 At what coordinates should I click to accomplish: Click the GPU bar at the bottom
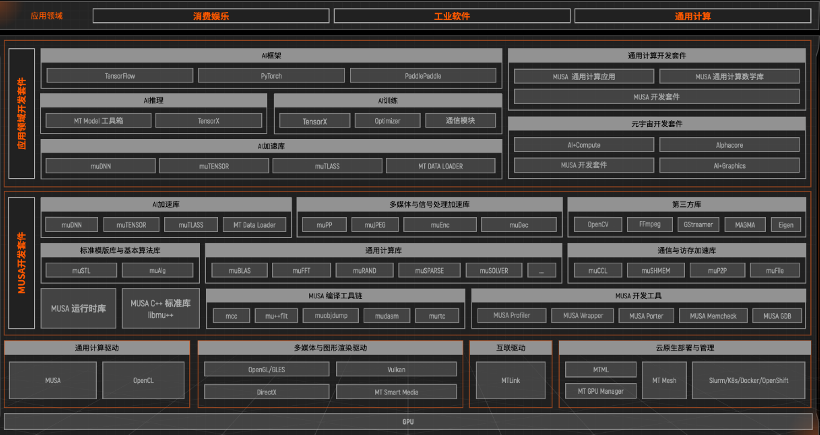408,421
